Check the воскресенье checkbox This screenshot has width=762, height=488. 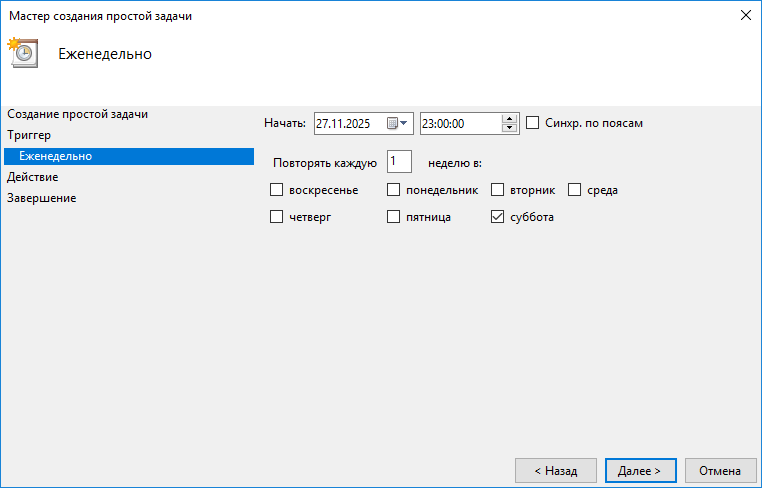(x=276, y=190)
